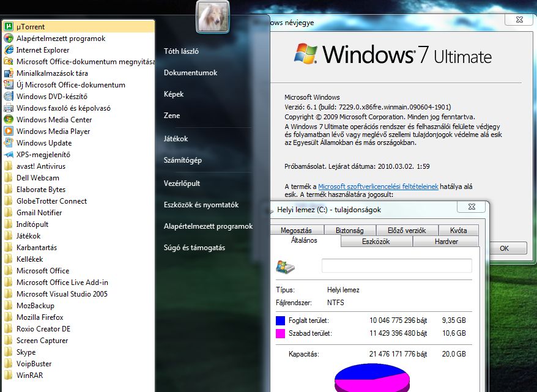Open Képek from the Start menu
This screenshot has height=392, width=537.
pyautogui.click(x=174, y=94)
